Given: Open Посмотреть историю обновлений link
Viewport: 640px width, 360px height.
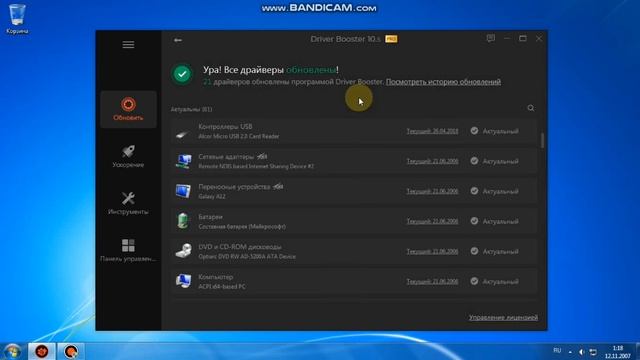Looking at the screenshot, I should pyautogui.click(x=443, y=82).
